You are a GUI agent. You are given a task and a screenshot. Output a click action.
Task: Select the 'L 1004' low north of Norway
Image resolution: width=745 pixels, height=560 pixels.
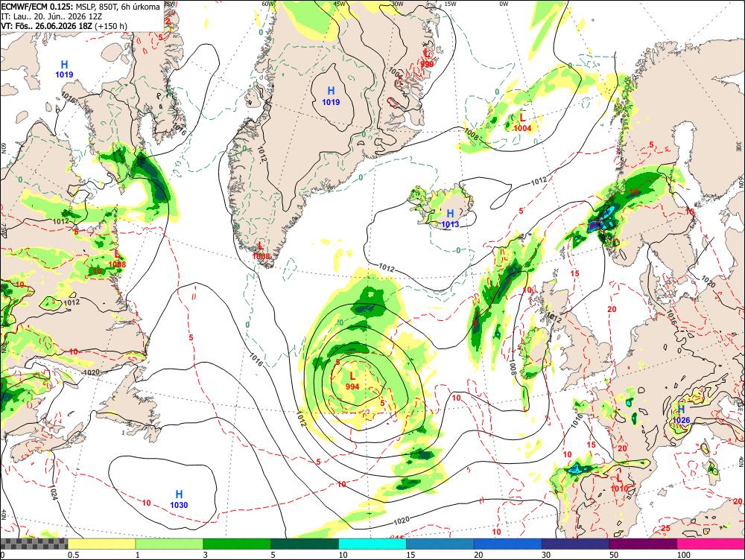point(523,122)
